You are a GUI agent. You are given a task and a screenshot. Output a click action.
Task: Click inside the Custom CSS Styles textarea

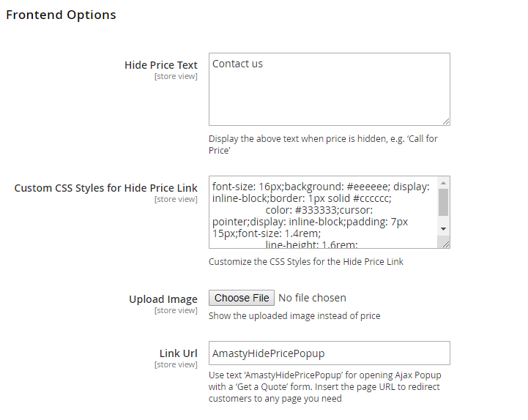pos(322,212)
